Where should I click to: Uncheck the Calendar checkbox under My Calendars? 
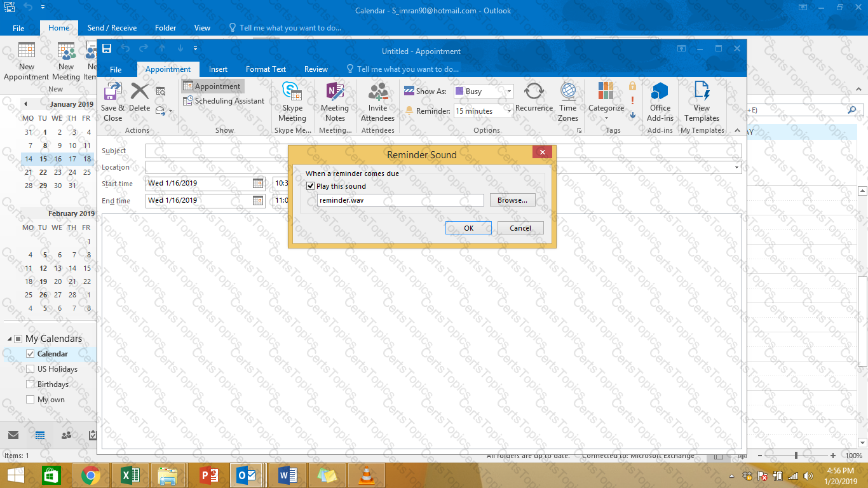(x=30, y=354)
